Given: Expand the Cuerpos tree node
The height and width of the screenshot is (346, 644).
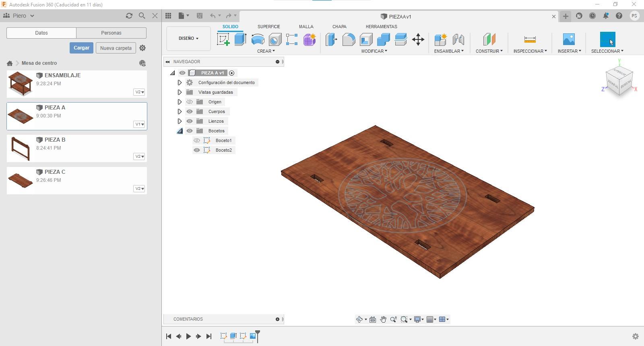Looking at the screenshot, I should pos(180,111).
